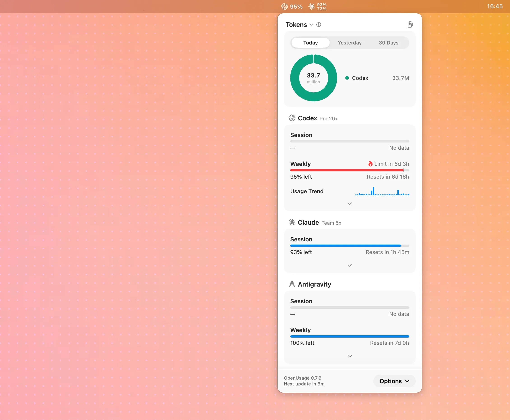
Task: Click the Claude provider logo icon
Action: (x=292, y=222)
